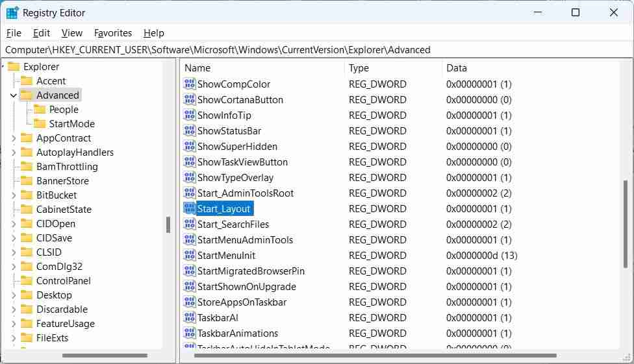Click the DWORD icon beside ShowCompColor
The height and width of the screenshot is (364, 634).
(190, 84)
